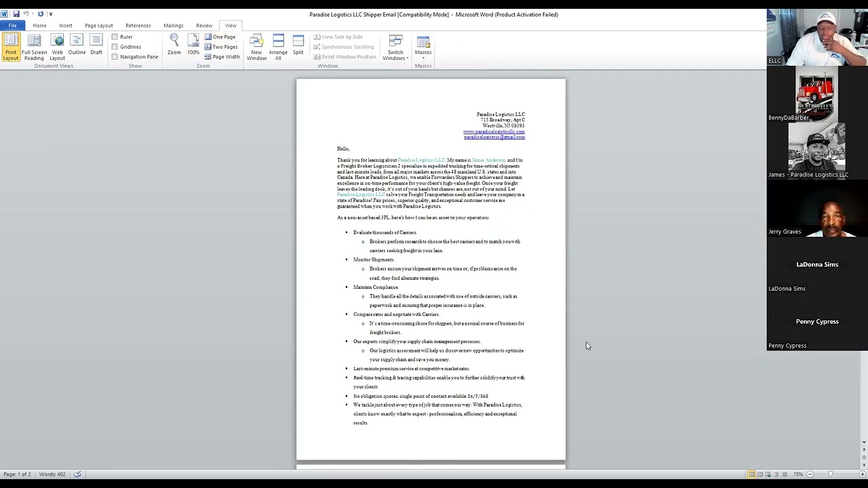Open the Page Layout tab
The image size is (868, 488).
[99, 25]
